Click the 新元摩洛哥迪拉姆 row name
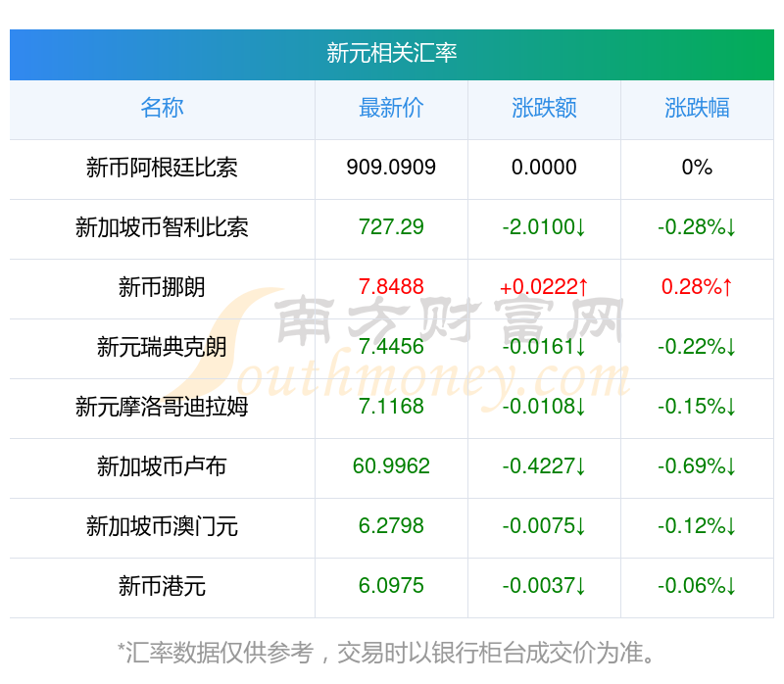The height and width of the screenshot is (684, 784). pos(162,407)
